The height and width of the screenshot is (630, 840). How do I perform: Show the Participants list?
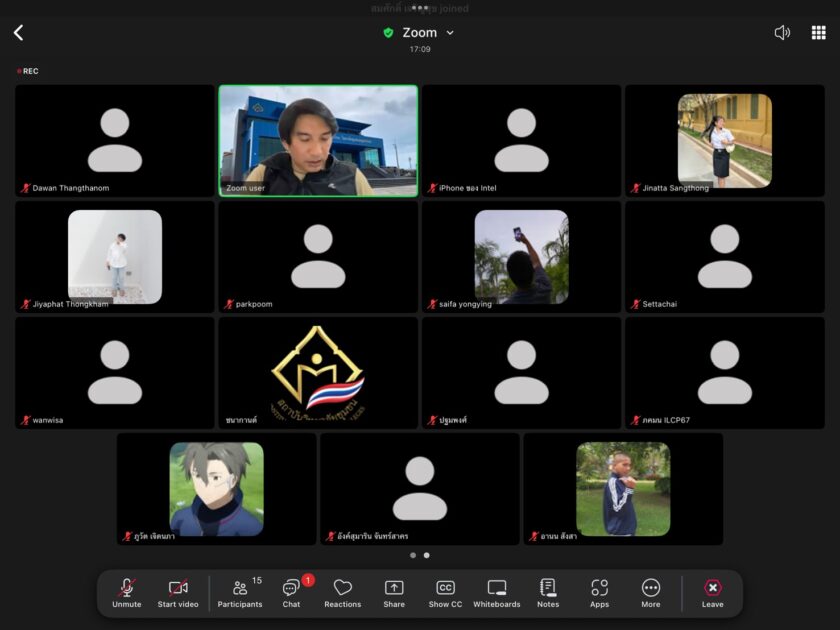coord(240,593)
